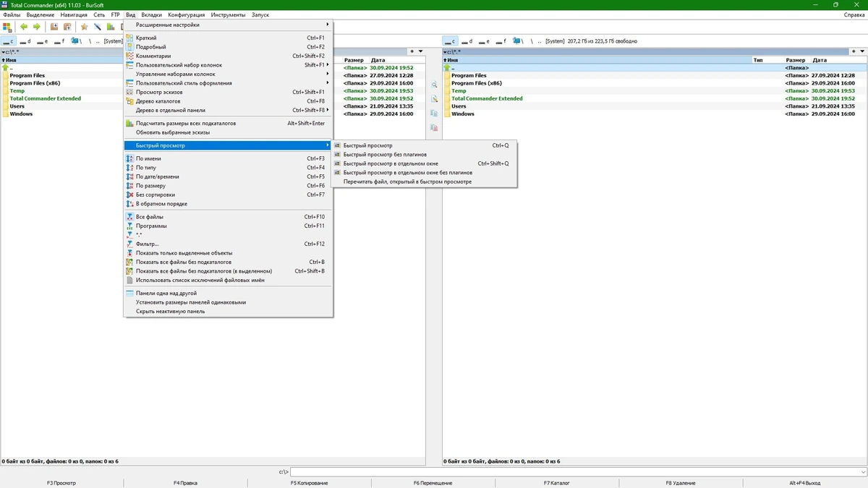Toggle Показать все файлы без подкаталогов
Image resolution: width=868 pixels, height=488 pixels.
(228, 262)
